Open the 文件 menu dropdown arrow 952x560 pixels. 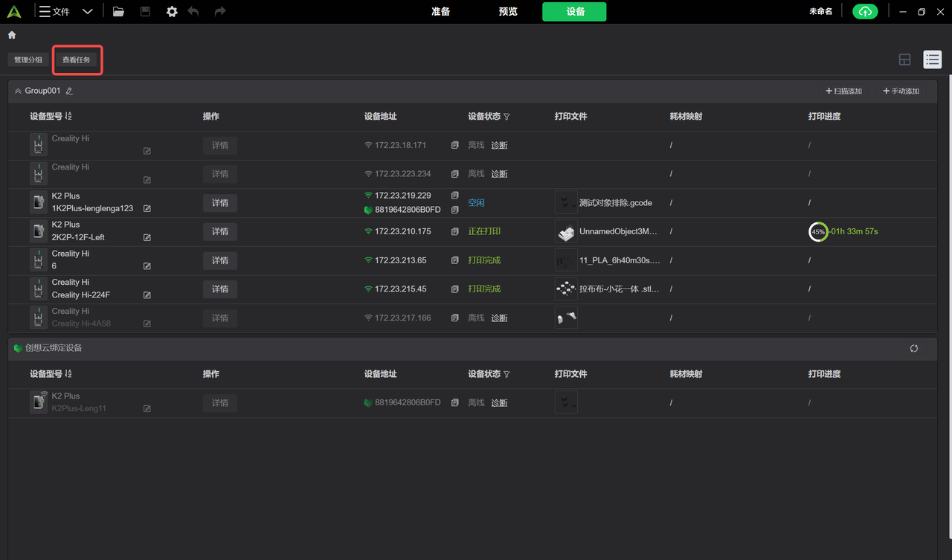(x=88, y=11)
